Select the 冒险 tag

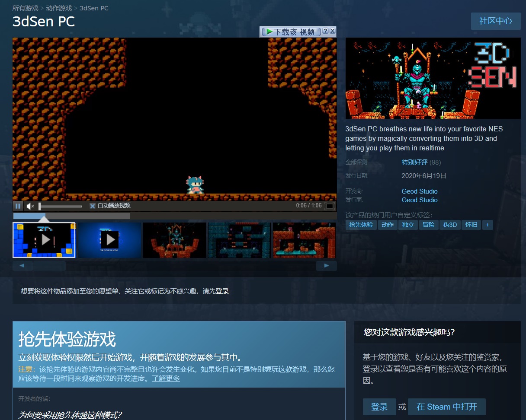[429, 225]
